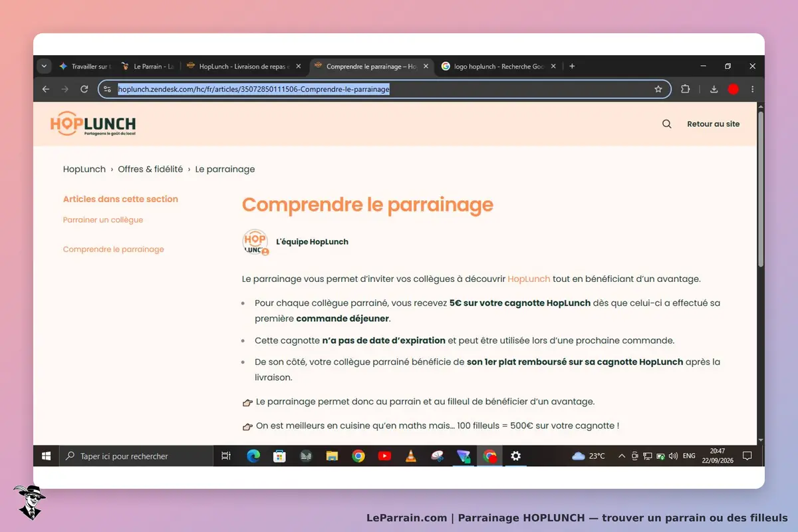Click the HopLunch logo in header
Viewport: 798px width, 532px height.
[x=93, y=124]
